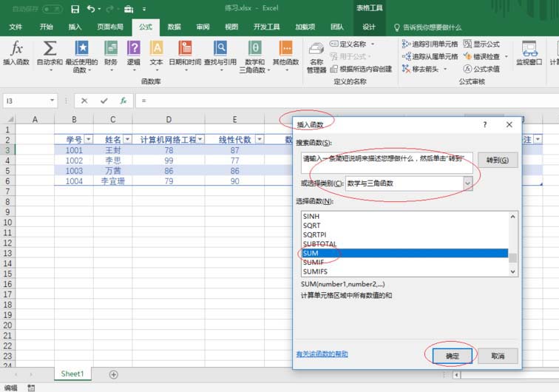Click Error Checking icon

pyautogui.click(x=467, y=56)
